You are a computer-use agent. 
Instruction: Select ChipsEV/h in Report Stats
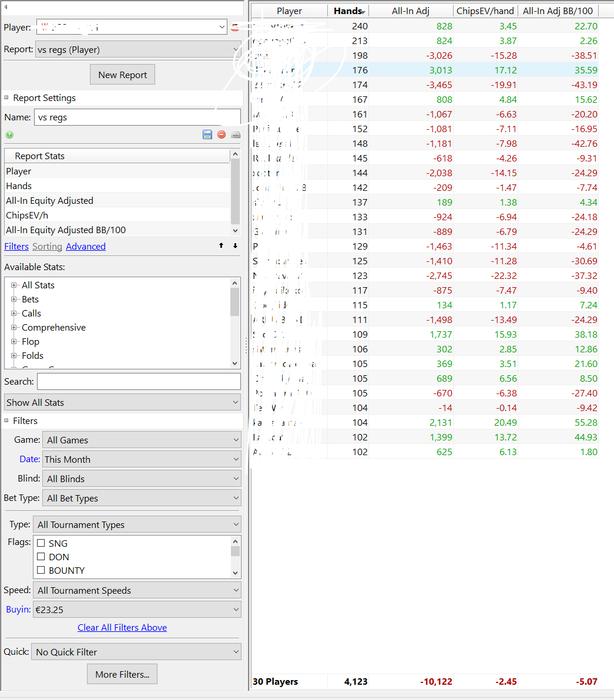click(x=117, y=215)
